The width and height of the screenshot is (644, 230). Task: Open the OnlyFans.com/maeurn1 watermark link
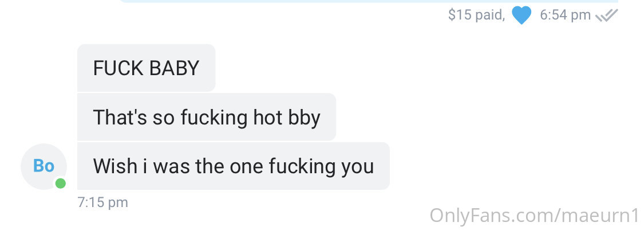[535, 215]
